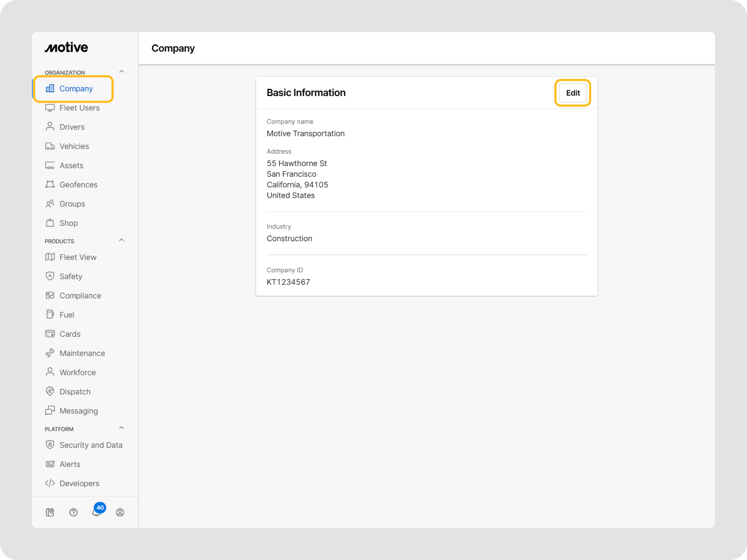Screen dimensions: 747x560
Task: Collapse the Platform section chevron
Action: (x=122, y=428)
